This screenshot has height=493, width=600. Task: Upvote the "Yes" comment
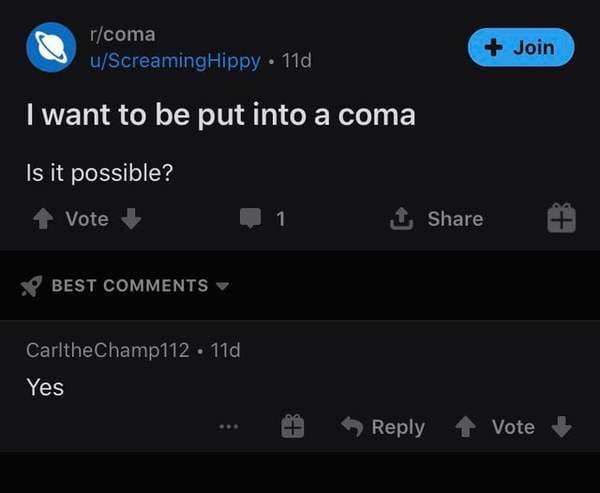pos(465,426)
